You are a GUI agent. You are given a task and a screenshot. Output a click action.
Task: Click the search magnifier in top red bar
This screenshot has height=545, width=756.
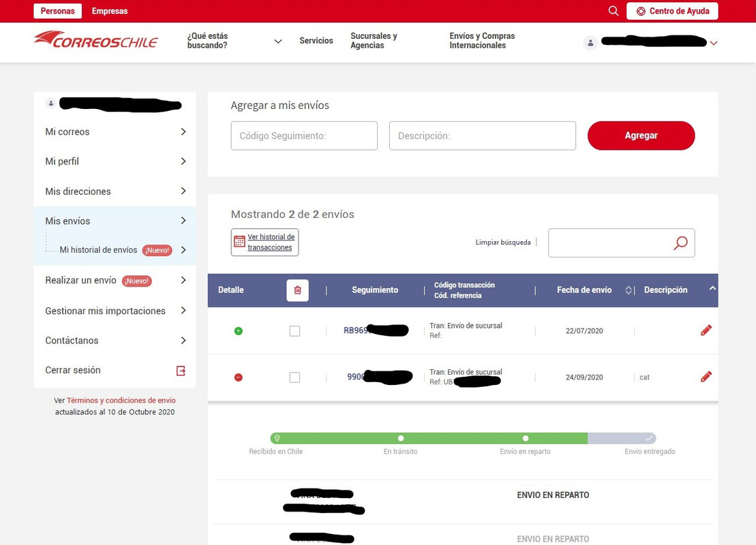[613, 11]
